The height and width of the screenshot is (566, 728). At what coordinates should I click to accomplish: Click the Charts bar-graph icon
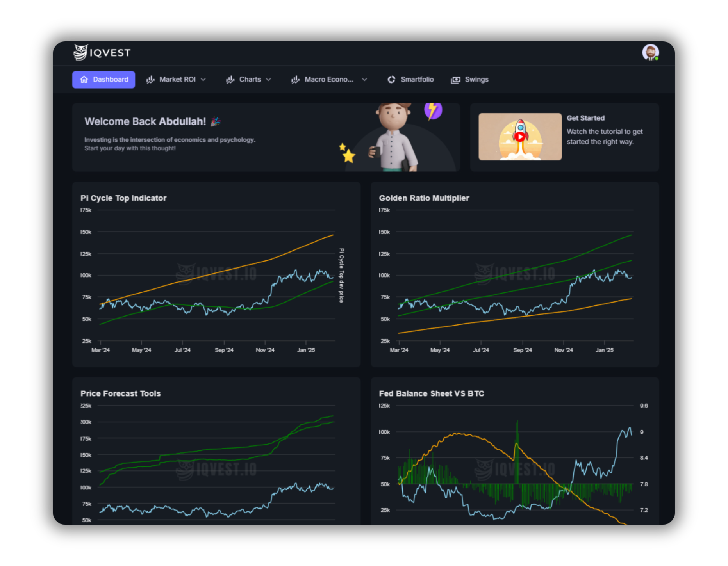230,79
